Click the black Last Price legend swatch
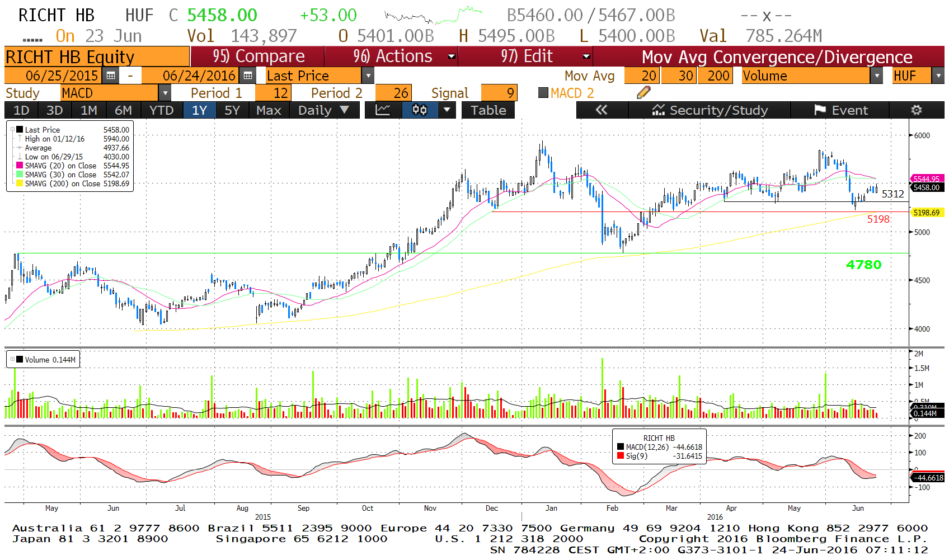 pos(20,130)
